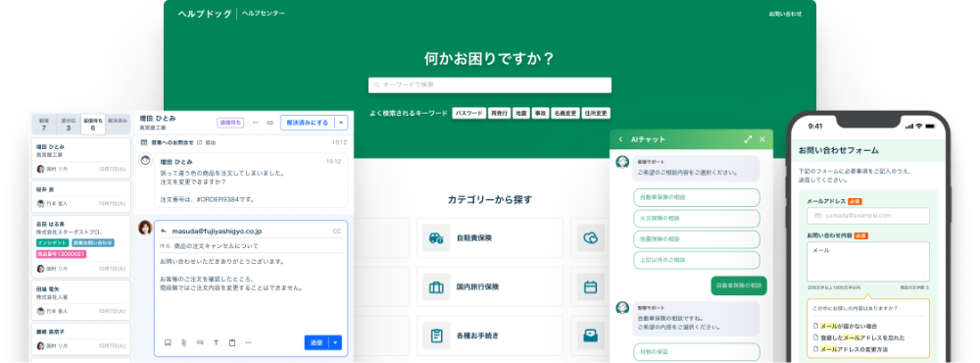Click the パスワード keyword tag
The height and width of the screenshot is (363, 980).
point(468,113)
